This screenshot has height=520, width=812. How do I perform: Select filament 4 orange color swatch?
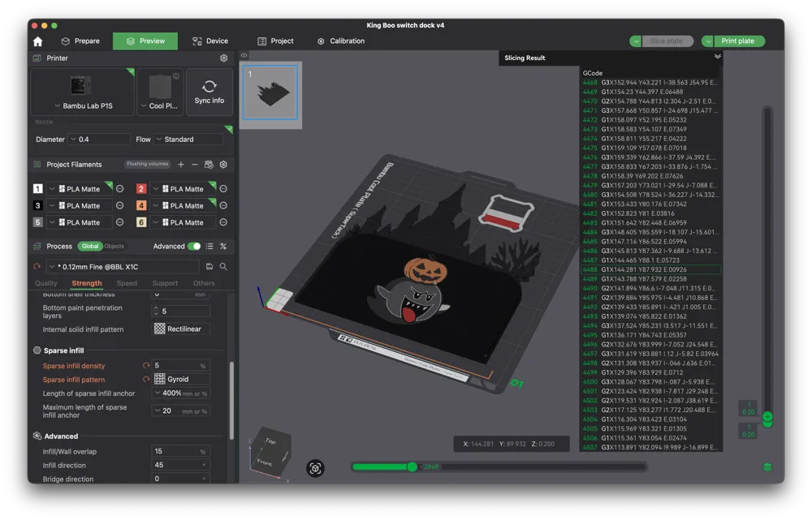coord(140,205)
